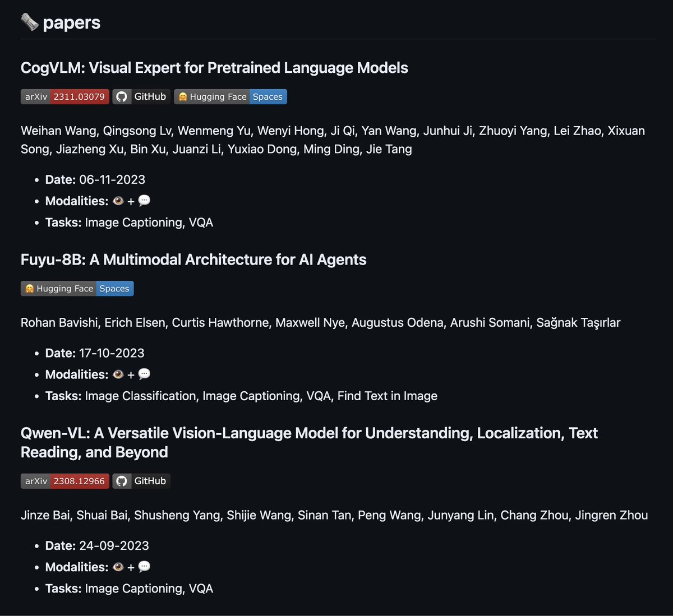Click Fuyu-8B tasks line with Image Classification
This screenshot has height=616, width=673.
point(241,396)
